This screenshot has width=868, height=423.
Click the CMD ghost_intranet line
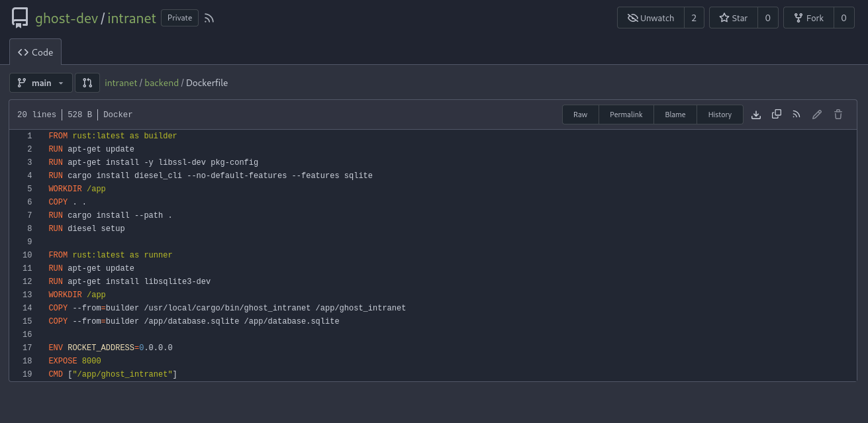[113, 374]
